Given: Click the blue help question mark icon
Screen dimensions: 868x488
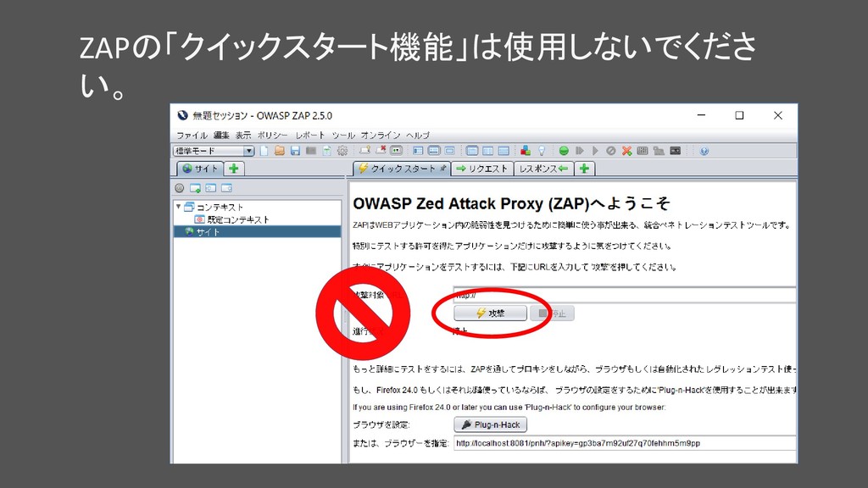Looking at the screenshot, I should [704, 151].
